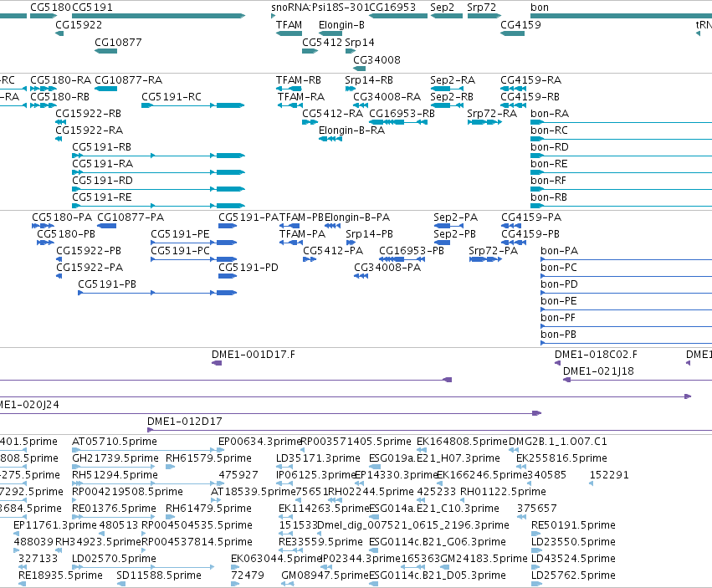Select the CG5191 gene label

coord(92,8)
